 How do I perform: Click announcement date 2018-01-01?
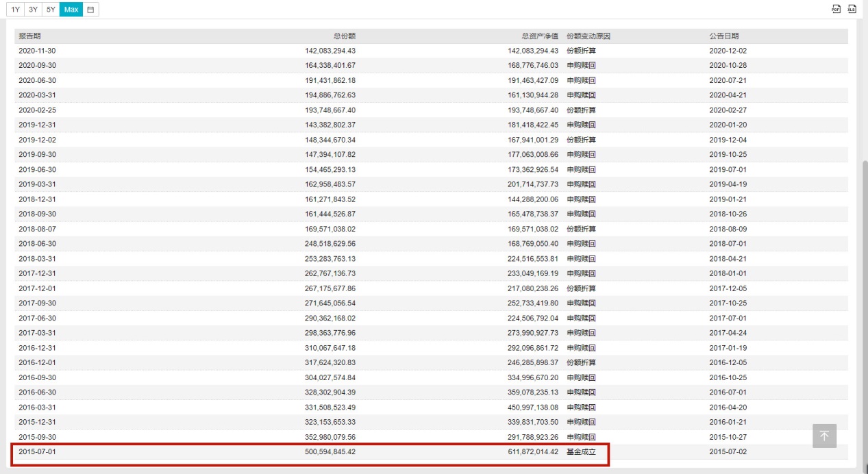728,273
